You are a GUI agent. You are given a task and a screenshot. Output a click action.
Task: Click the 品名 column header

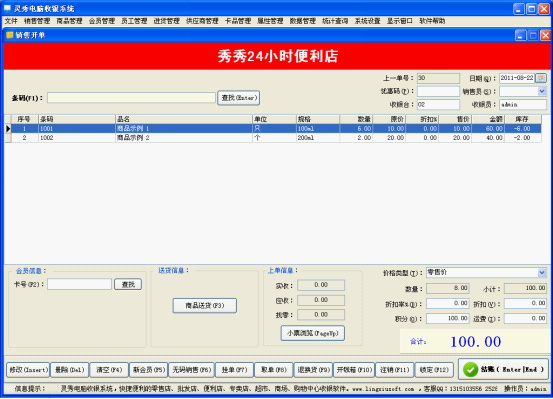click(184, 119)
